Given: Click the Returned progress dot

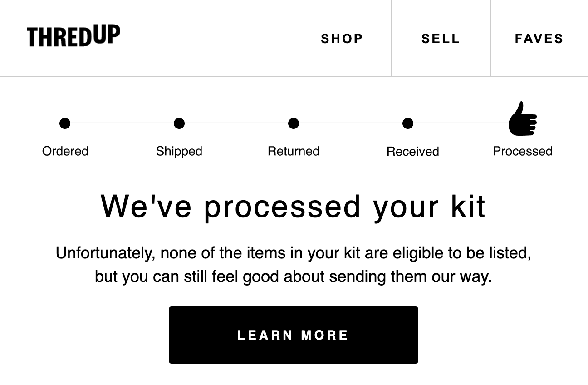Looking at the screenshot, I should 294,123.
